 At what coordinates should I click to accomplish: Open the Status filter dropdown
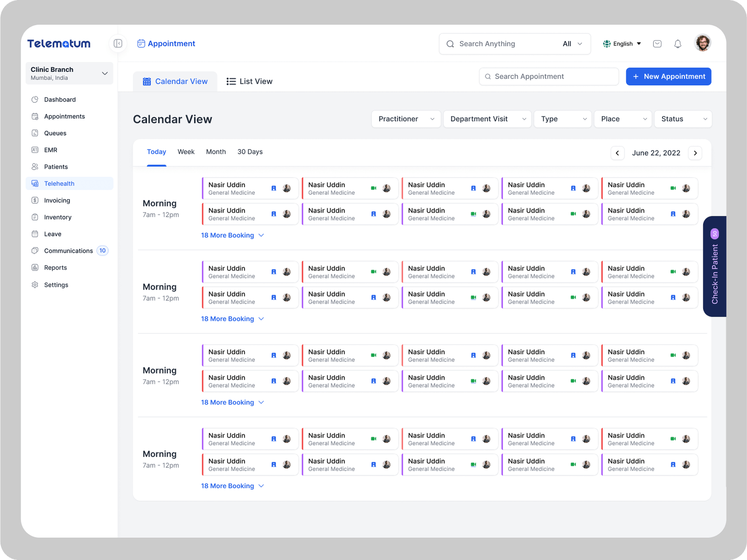683,119
